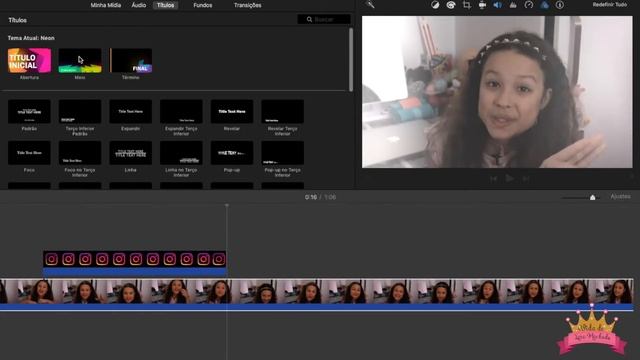Screen dimensions: 640x360
Task: Click the timeline zoom slider handle
Action: 592,198
